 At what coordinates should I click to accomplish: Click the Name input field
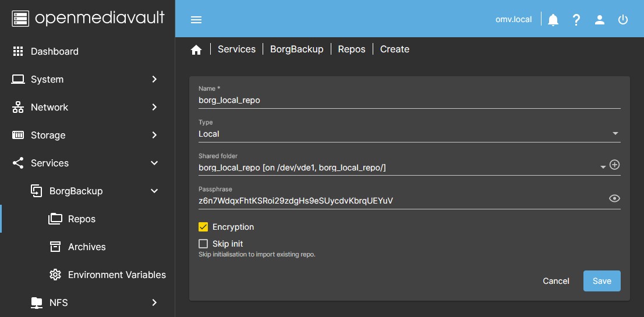(x=409, y=100)
